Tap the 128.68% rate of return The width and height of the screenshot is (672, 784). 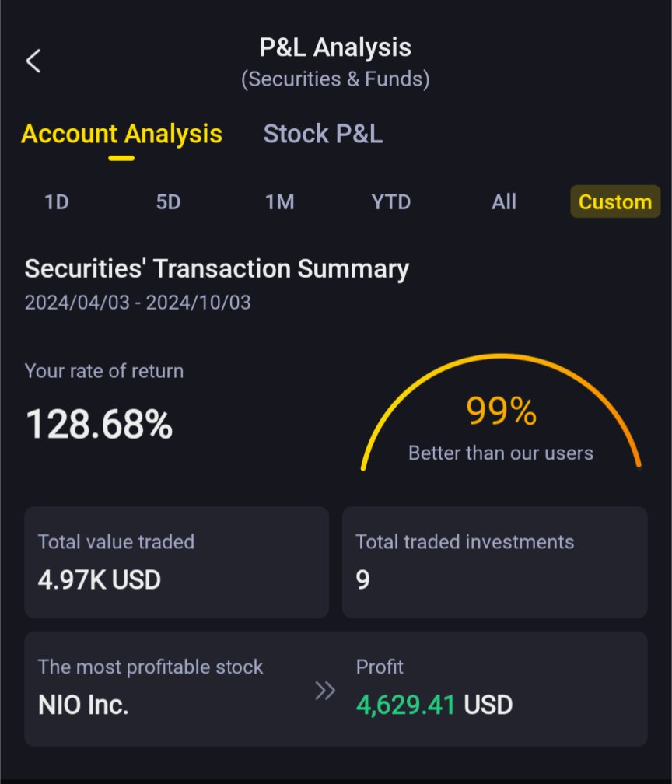click(x=100, y=425)
